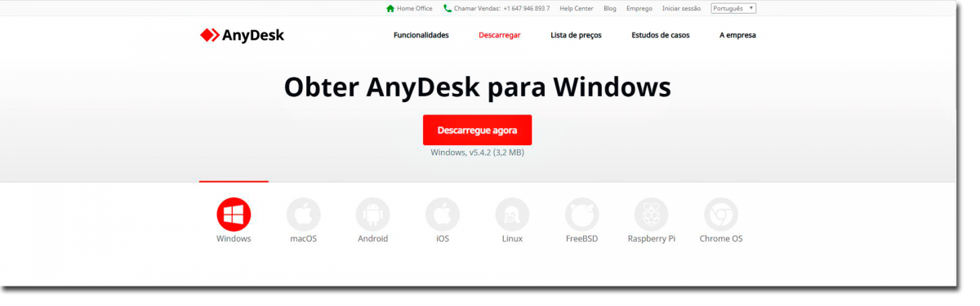
Task: Open the Funcionalidades menu
Action: [x=421, y=35]
